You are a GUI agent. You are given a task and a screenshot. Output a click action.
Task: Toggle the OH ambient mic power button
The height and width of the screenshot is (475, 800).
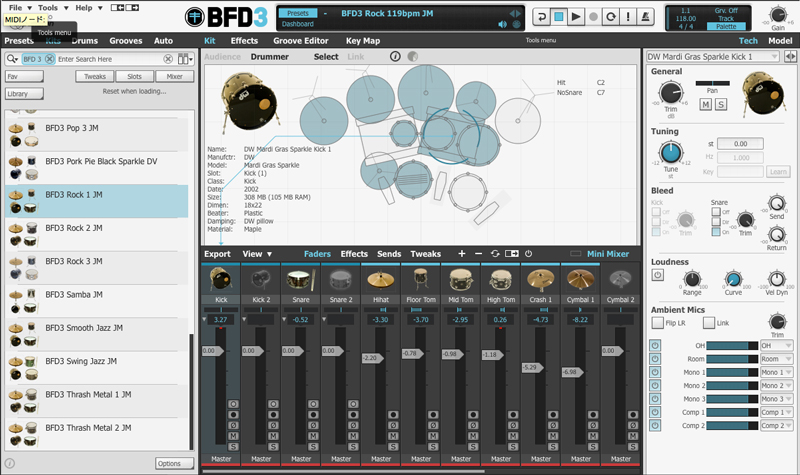pyautogui.click(x=655, y=345)
